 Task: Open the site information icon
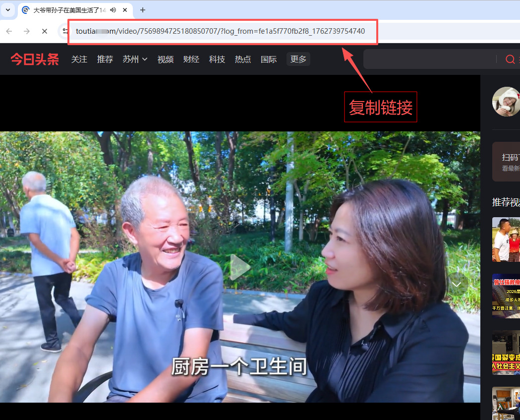coord(65,31)
